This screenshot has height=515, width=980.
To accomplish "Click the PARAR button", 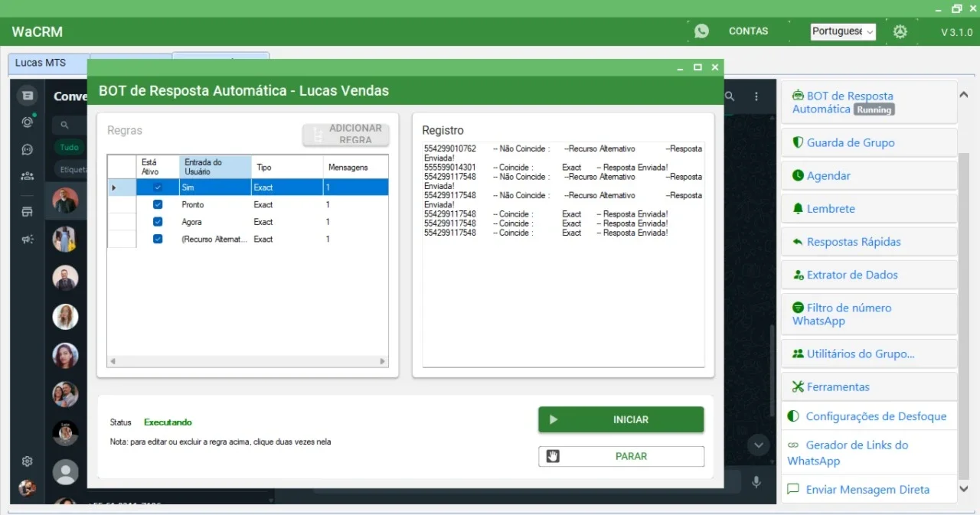I will click(621, 456).
